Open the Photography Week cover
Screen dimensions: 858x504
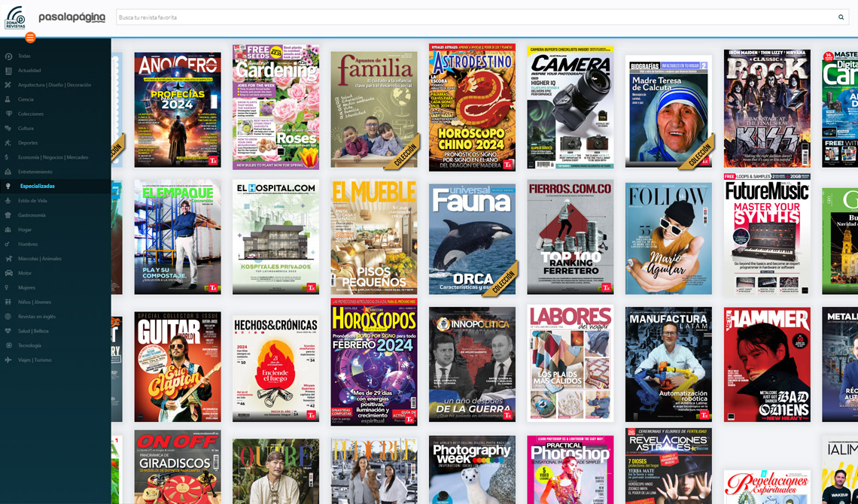pos(472,470)
